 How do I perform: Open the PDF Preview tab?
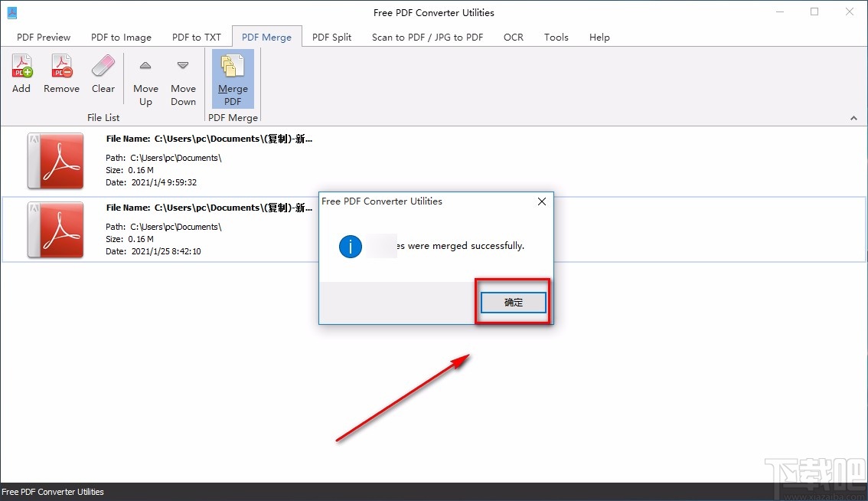[44, 37]
